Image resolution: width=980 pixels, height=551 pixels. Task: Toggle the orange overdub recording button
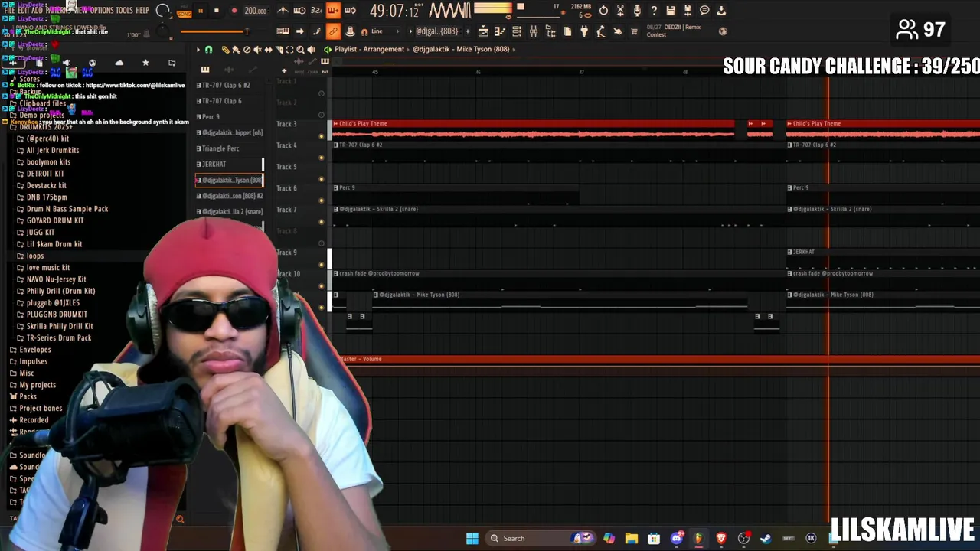click(333, 11)
